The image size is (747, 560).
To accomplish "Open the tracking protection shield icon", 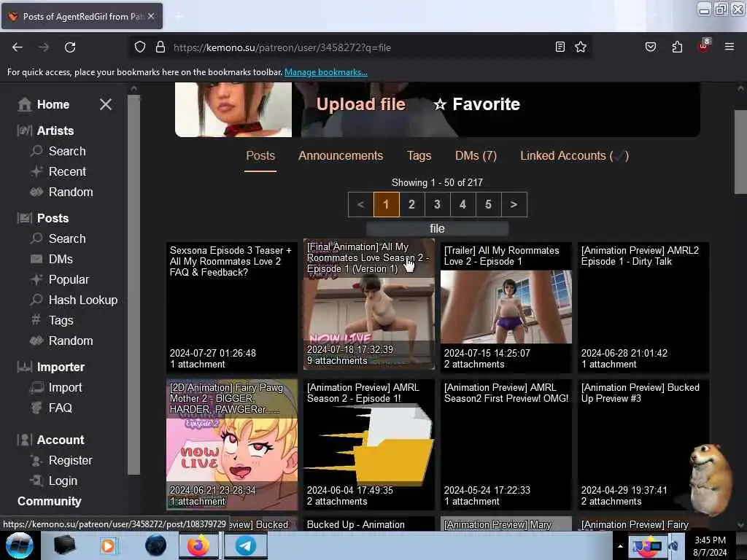I will [139, 47].
